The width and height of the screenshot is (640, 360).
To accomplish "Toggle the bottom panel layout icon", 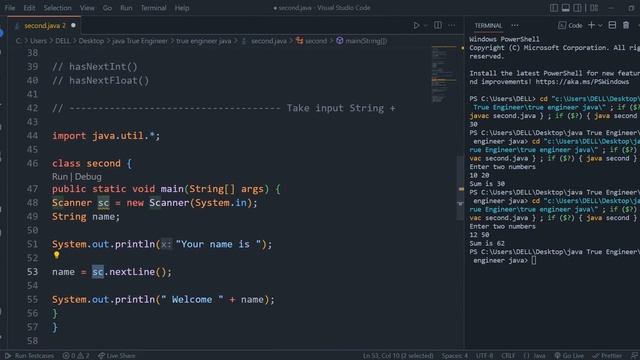I will 566,8.
